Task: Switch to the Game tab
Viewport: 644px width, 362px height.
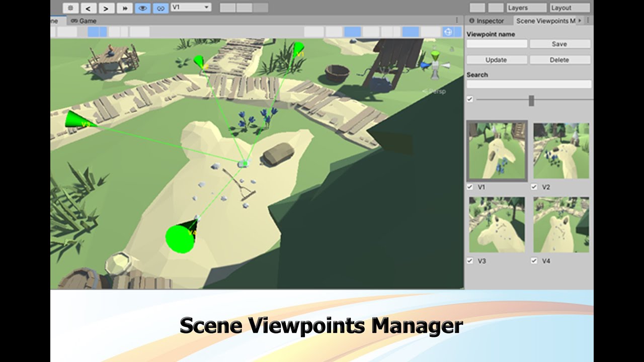Action: click(84, 21)
